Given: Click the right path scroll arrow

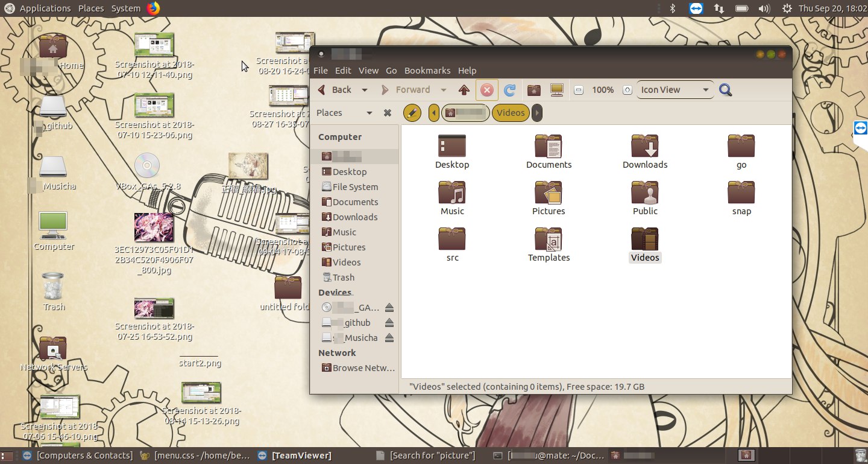Looking at the screenshot, I should click(x=537, y=113).
